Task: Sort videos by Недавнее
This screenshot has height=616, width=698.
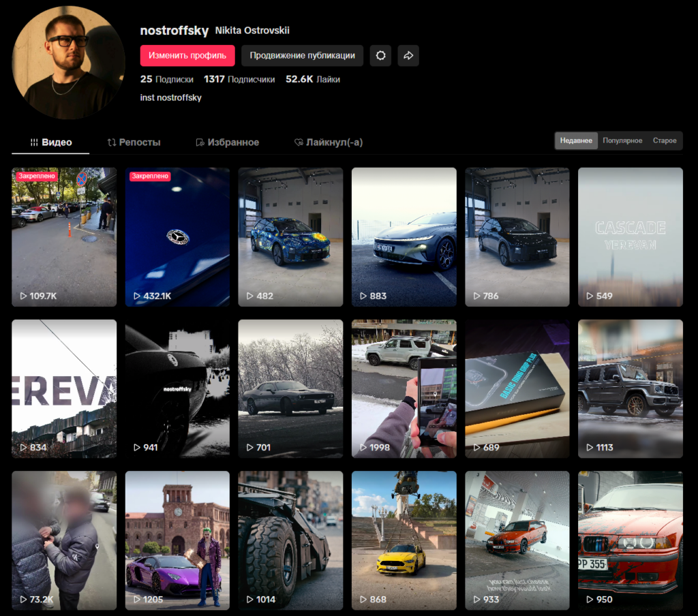Action: (576, 140)
